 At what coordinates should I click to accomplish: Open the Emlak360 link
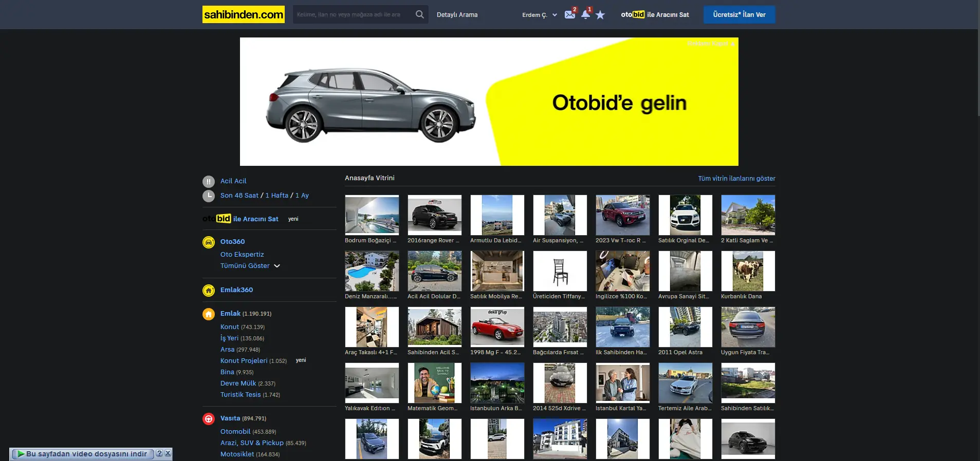click(236, 290)
